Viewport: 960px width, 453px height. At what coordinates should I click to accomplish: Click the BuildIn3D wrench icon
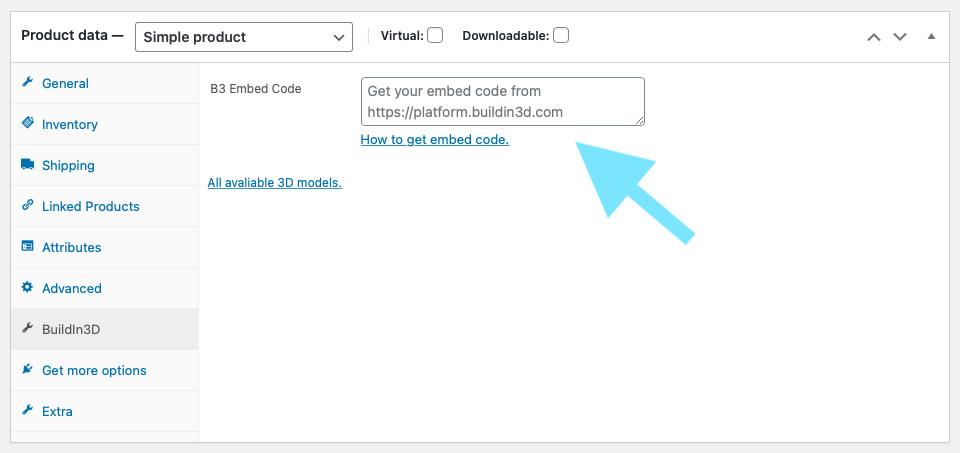[x=27, y=329]
